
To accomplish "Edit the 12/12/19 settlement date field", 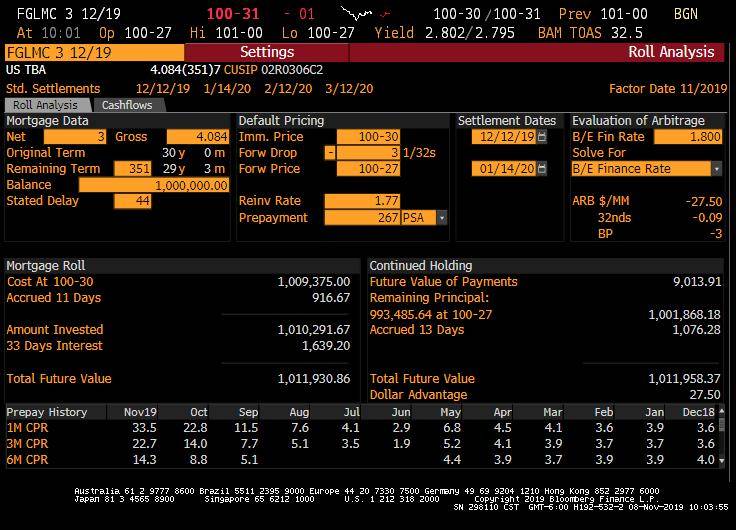I will [x=504, y=137].
